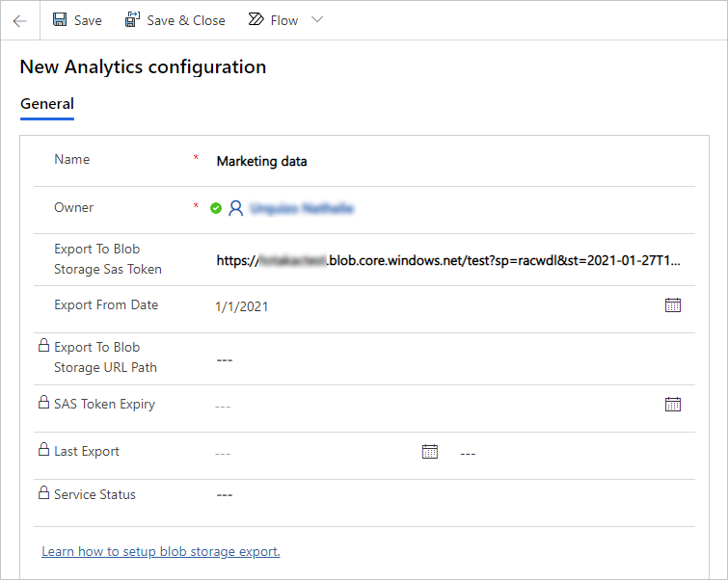Click the Save floppy disk icon
728x580 pixels.
tap(61, 20)
